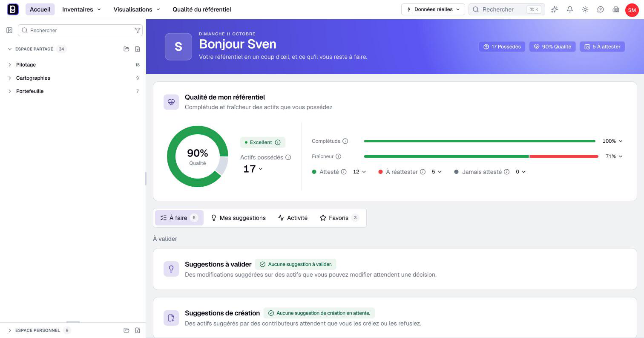Switch to the Activité tab
Viewport: 644px width, 338px height.
293,218
